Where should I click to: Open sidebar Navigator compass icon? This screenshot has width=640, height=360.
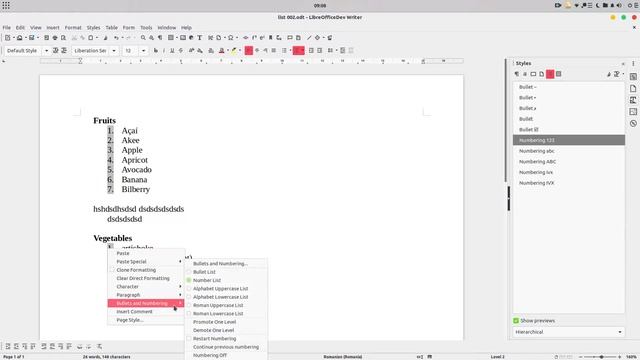point(633,123)
